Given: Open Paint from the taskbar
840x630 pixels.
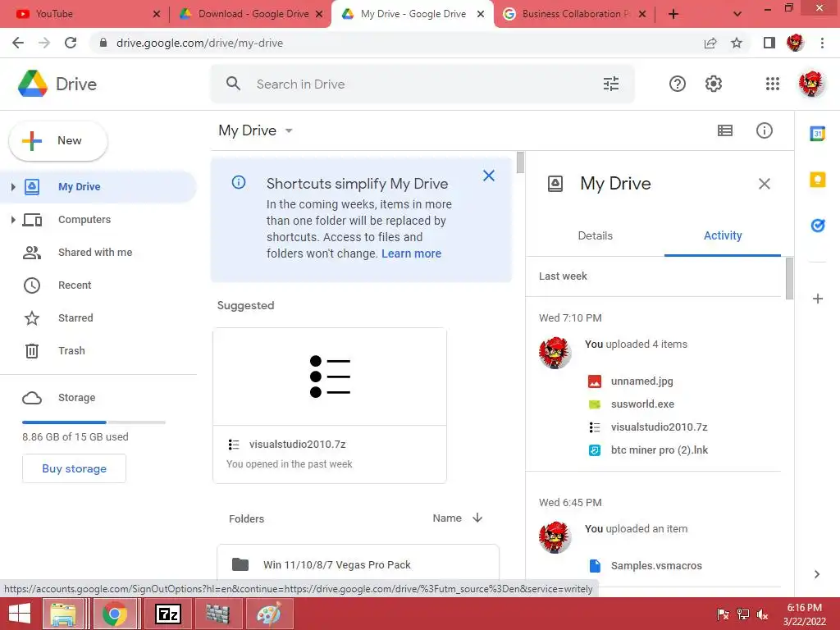Looking at the screenshot, I should point(269,614).
